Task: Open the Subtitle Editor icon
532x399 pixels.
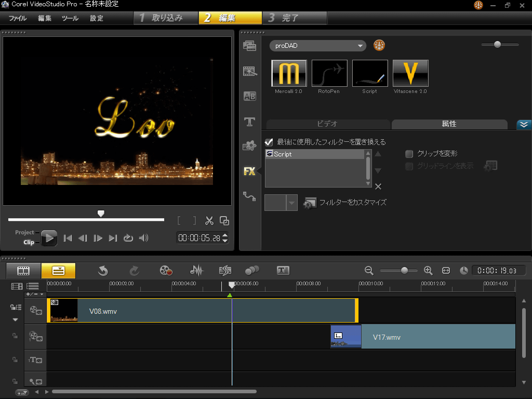Action: (283, 271)
